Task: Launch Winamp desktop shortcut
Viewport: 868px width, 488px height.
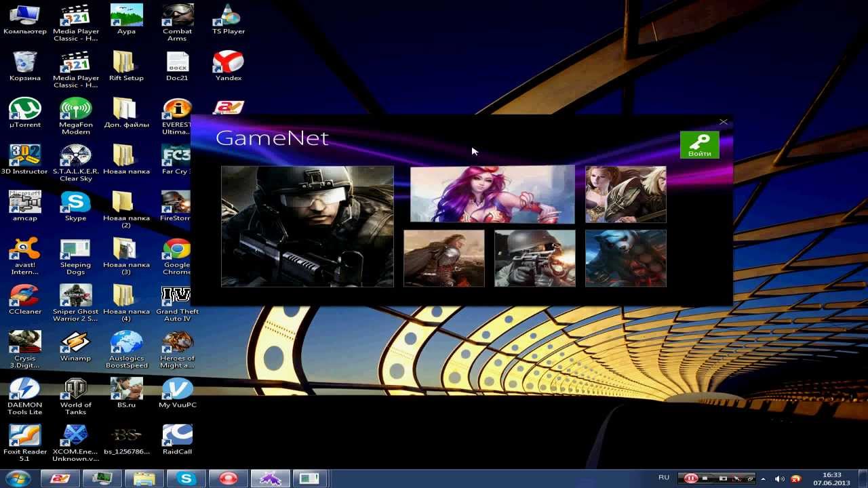Action: point(76,346)
